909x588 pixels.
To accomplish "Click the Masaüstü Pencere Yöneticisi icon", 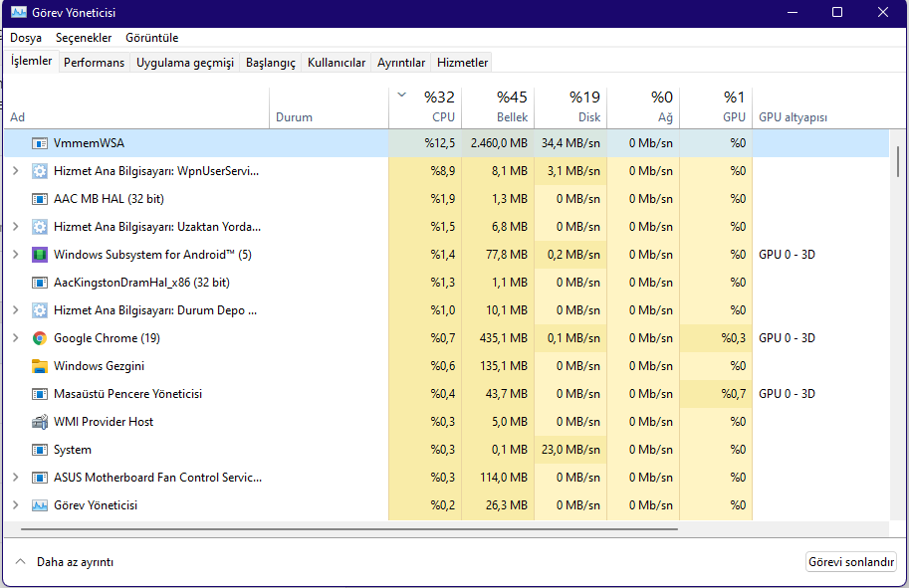I will (x=40, y=394).
